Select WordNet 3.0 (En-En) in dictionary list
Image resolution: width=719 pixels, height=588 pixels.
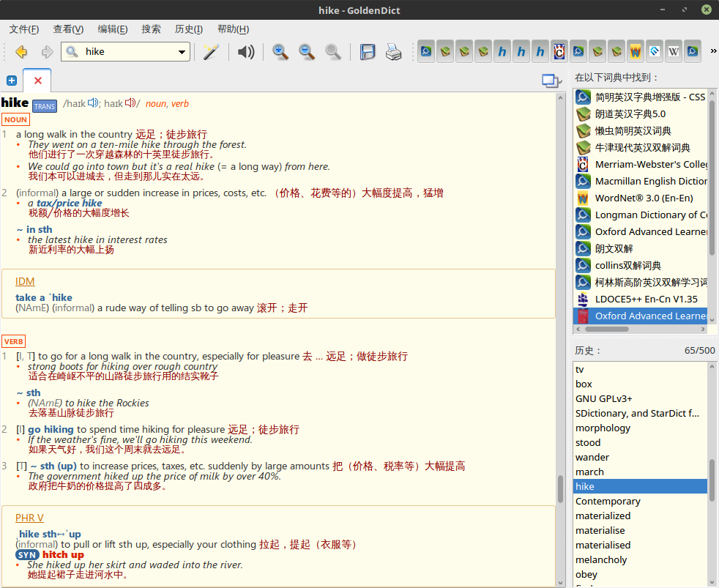pyautogui.click(x=644, y=198)
